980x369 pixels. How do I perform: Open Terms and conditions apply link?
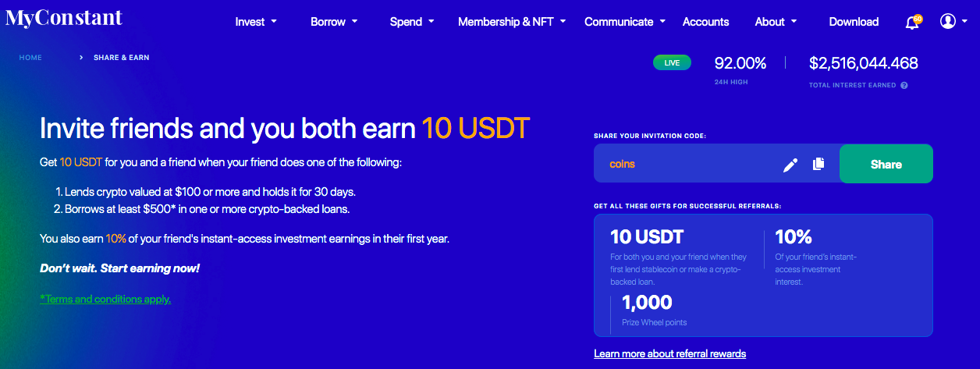pyautogui.click(x=105, y=299)
